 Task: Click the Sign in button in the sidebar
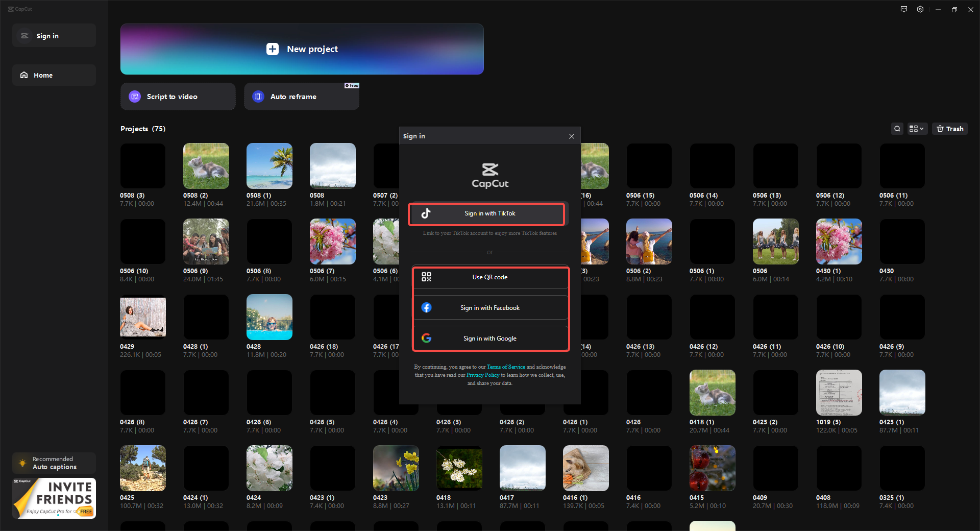point(54,35)
